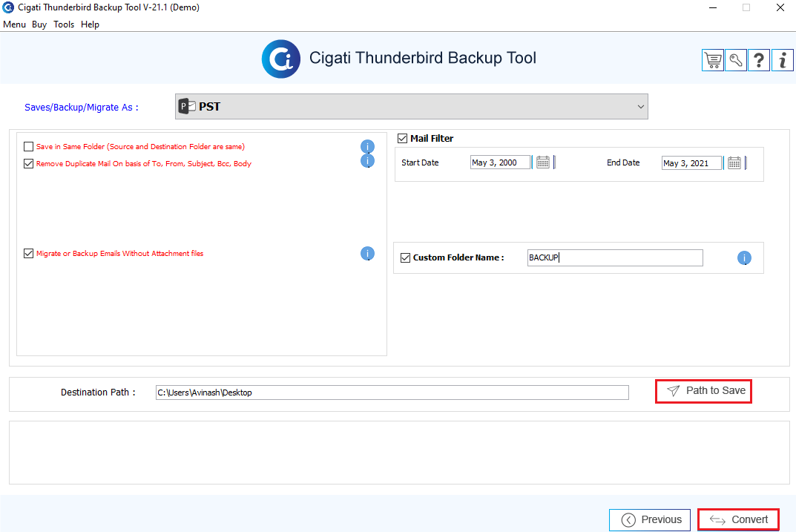The height and width of the screenshot is (532, 796).
Task: Click the Path to Save button
Action: point(703,391)
